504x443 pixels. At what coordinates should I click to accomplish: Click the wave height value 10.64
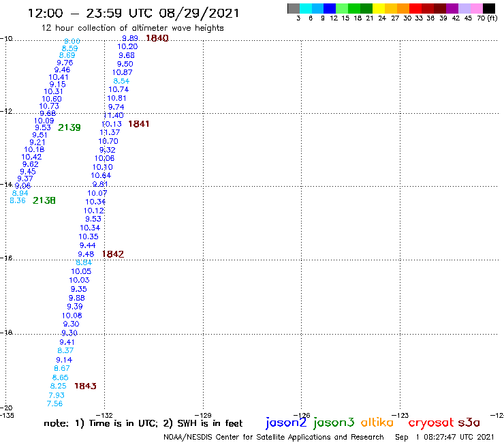(101, 176)
